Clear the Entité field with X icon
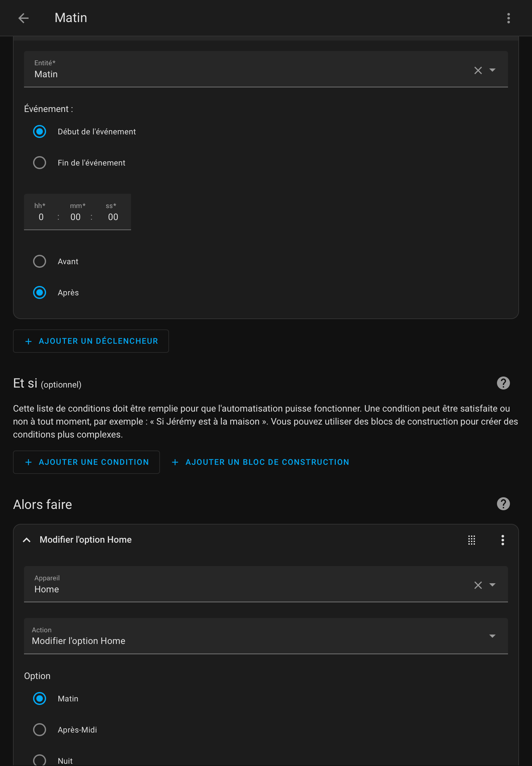The height and width of the screenshot is (766, 532). [478, 70]
